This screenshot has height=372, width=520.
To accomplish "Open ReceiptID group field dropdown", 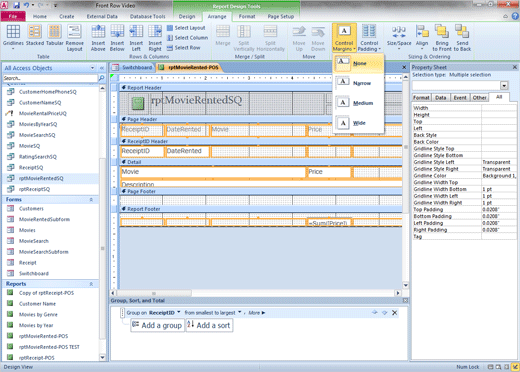I will click(179, 312).
